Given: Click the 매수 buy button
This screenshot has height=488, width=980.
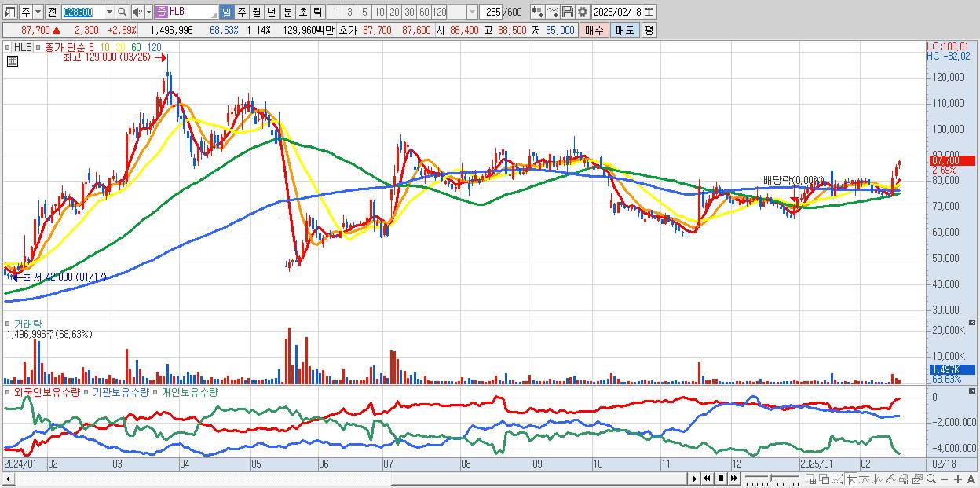Looking at the screenshot, I should 594,30.
